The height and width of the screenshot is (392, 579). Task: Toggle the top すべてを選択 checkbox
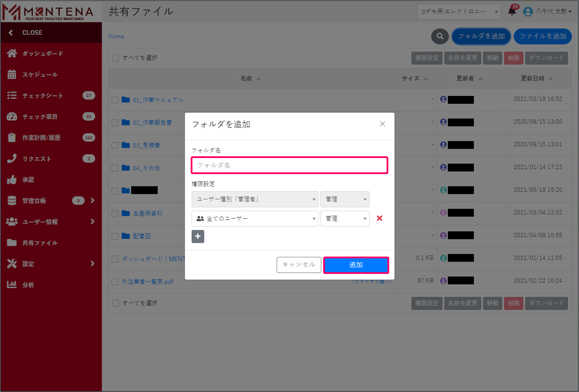(x=116, y=58)
